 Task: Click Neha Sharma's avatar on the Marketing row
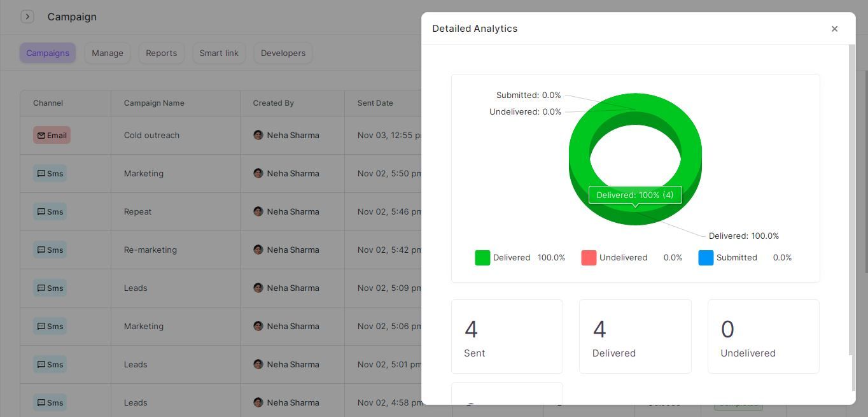(x=258, y=173)
